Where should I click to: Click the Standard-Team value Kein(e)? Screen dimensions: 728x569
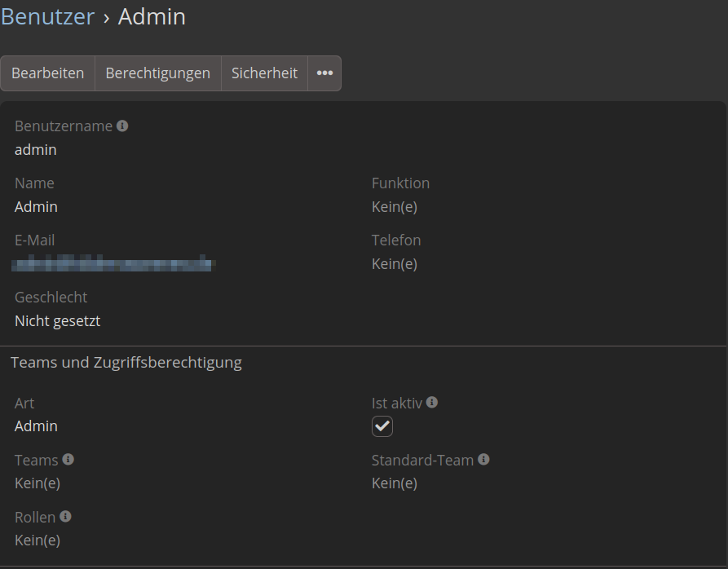click(x=395, y=483)
